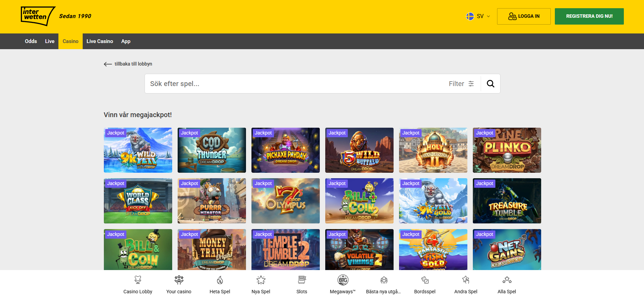Click the Interwetten logo
This screenshot has height=296, width=644.
[38, 16]
